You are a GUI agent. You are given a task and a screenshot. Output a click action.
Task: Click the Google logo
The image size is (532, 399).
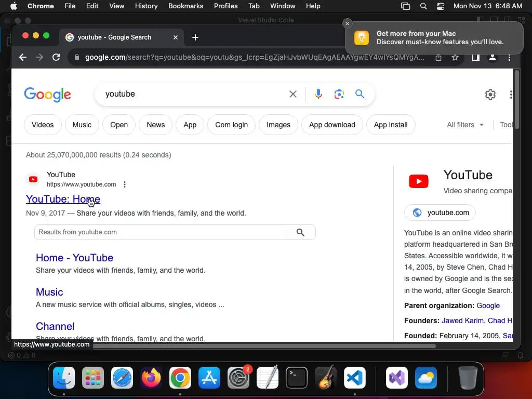[47, 95]
